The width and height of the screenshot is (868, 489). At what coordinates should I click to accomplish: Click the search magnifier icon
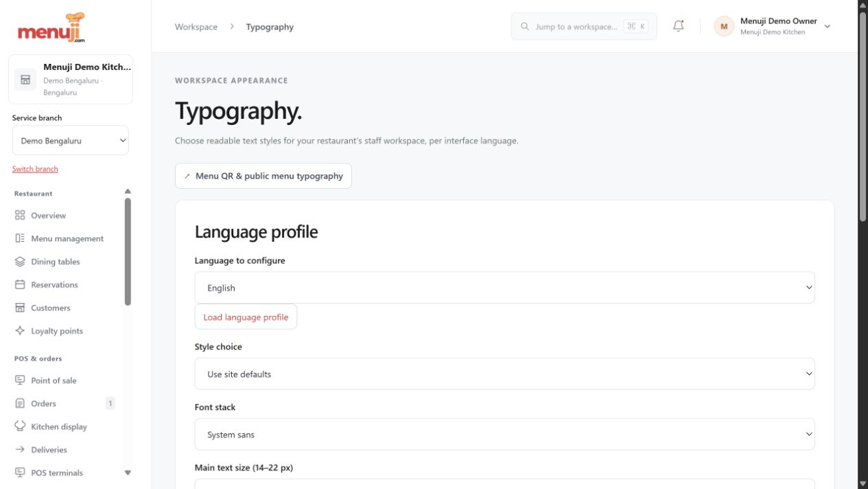tap(526, 27)
